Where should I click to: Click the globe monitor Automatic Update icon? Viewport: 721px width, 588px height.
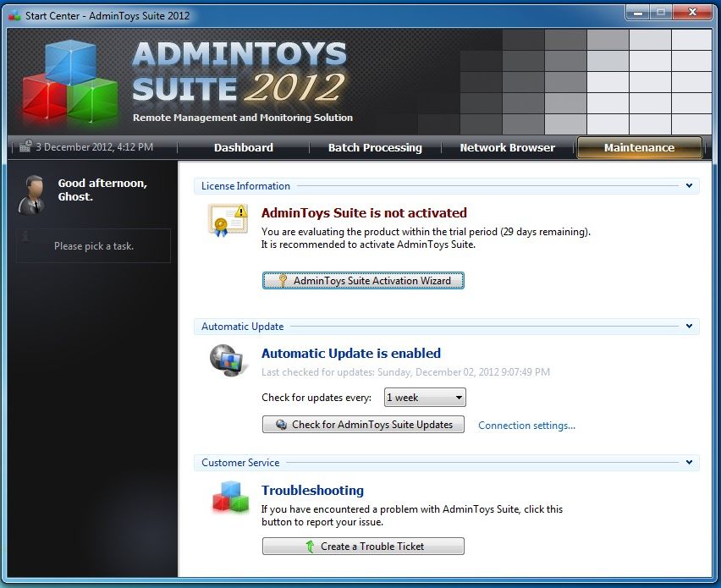click(228, 360)
